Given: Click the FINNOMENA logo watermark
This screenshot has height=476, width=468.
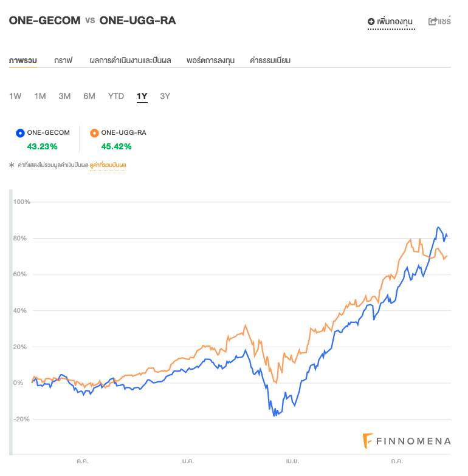Looking at the screenshot, I should (x=407, y=441).
